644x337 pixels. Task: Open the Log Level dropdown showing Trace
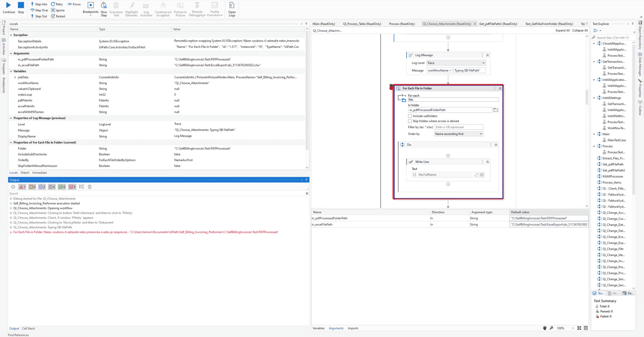pyautogui.click(x=456, y=63)
